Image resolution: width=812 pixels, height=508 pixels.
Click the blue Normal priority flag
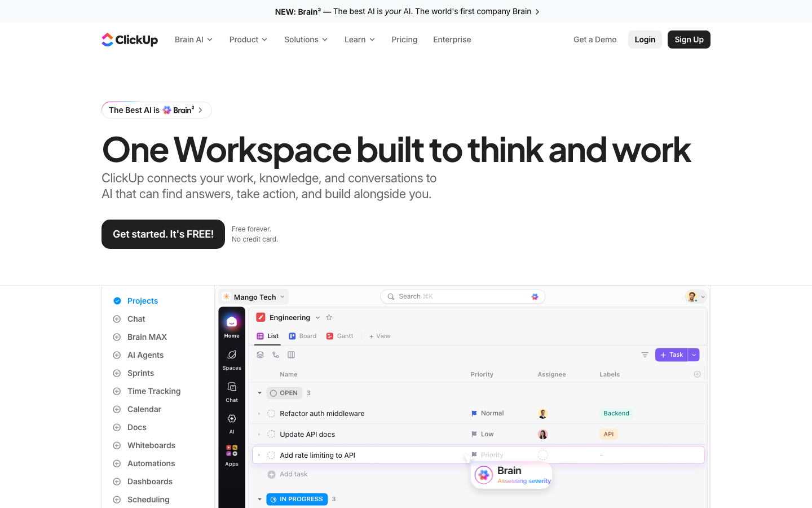(474, 413)
